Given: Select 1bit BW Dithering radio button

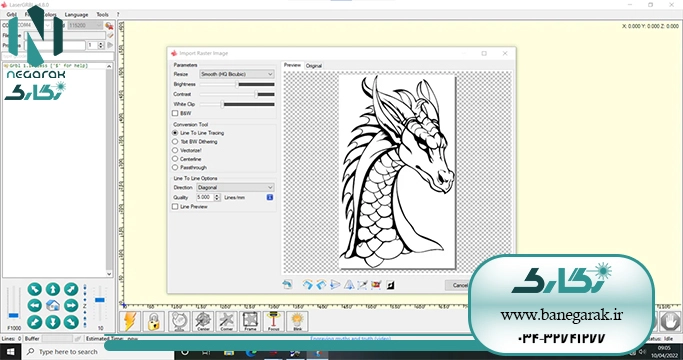Looking at the screenshot, I should point(175,142).
